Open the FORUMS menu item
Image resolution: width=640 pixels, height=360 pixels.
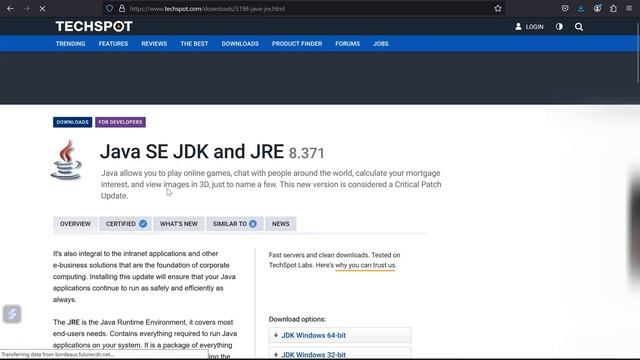tap(348, 44)
